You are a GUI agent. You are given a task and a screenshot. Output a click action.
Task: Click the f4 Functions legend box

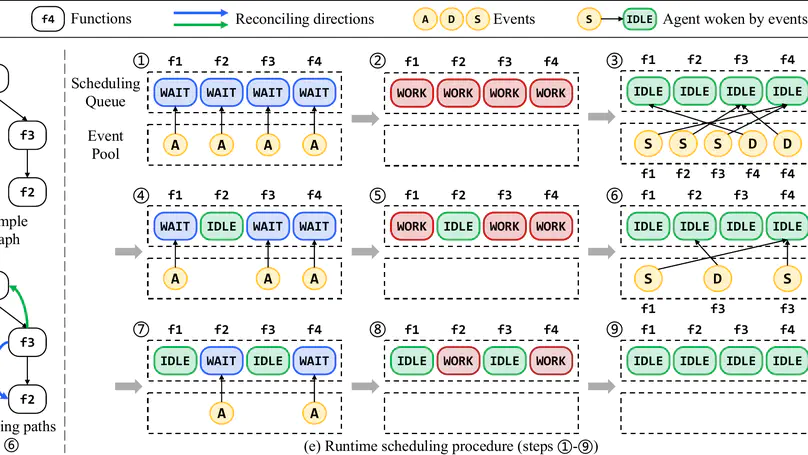coord(48,19)
